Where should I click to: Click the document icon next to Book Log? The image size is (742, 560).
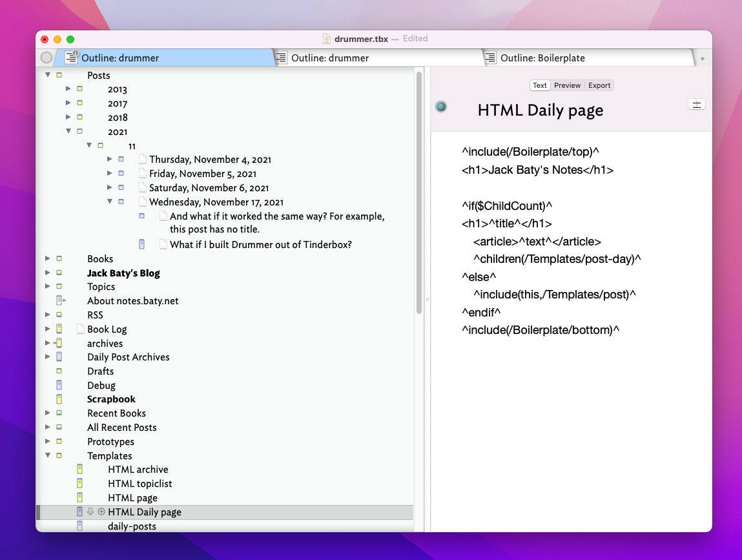pos(81,329)
